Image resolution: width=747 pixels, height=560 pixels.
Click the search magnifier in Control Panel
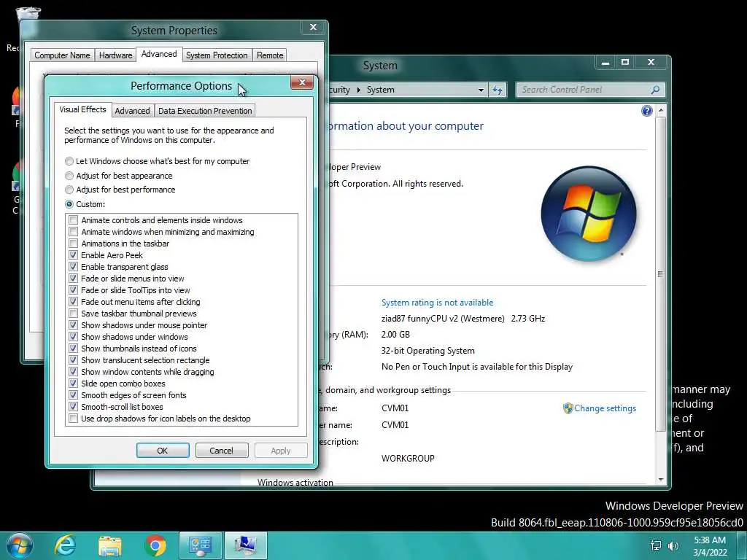click(x=655, y=90)
